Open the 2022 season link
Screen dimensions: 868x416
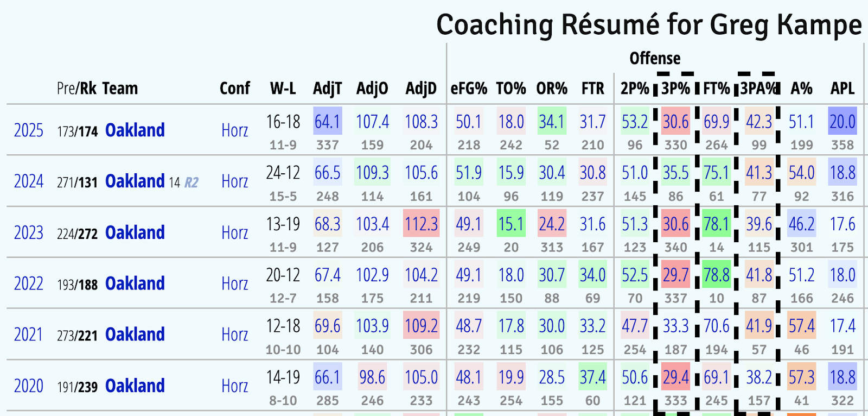[x=28, y=283]
